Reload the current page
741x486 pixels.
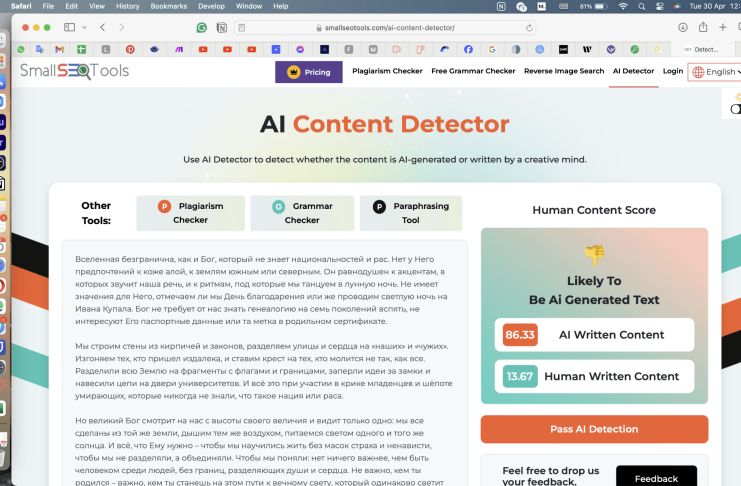tap(529, 28)
